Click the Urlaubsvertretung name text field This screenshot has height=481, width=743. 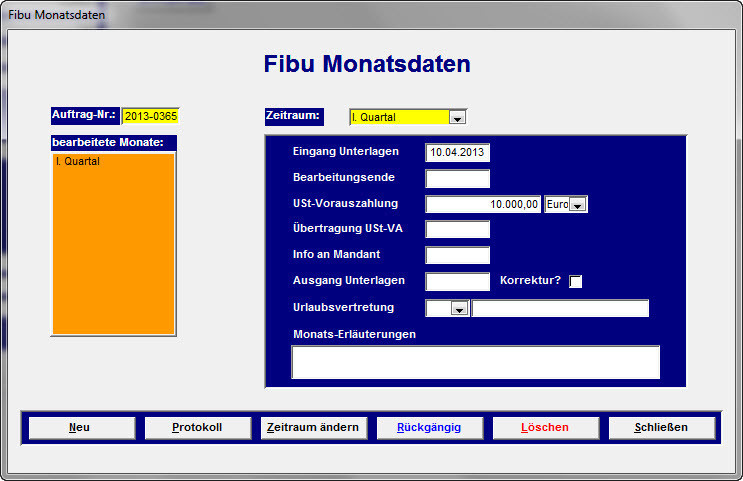tap(560, 309)
